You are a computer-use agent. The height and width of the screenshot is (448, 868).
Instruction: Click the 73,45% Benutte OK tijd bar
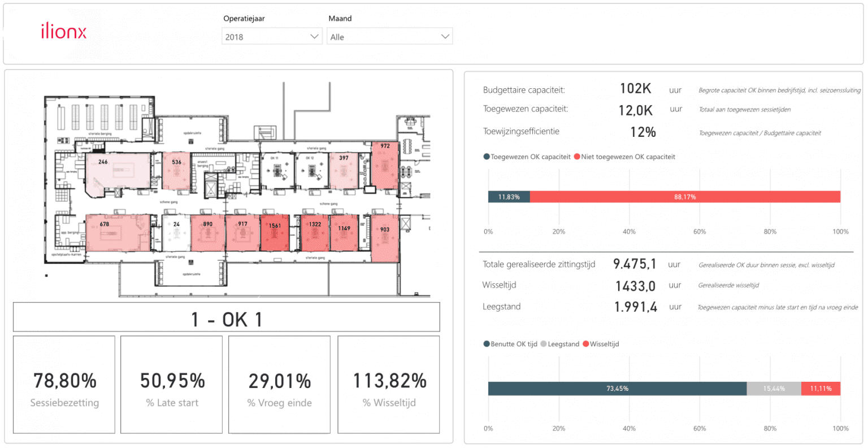pos(617,389)
